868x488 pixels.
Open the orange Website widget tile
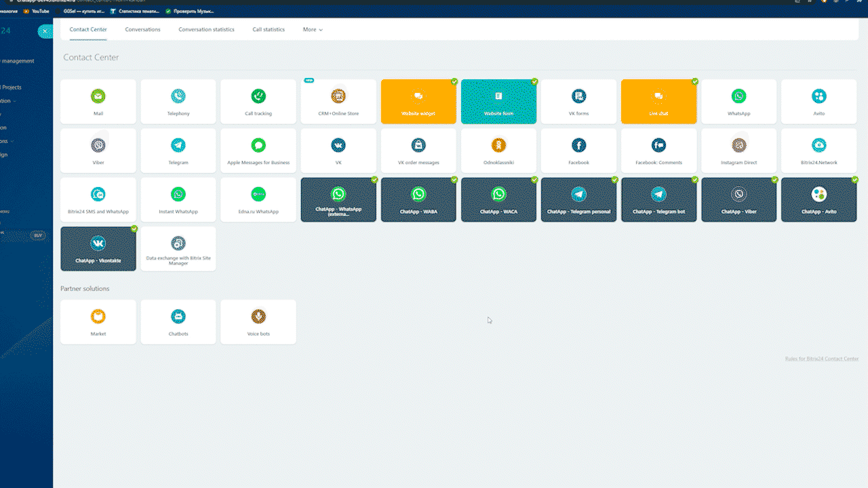point(418,102)
